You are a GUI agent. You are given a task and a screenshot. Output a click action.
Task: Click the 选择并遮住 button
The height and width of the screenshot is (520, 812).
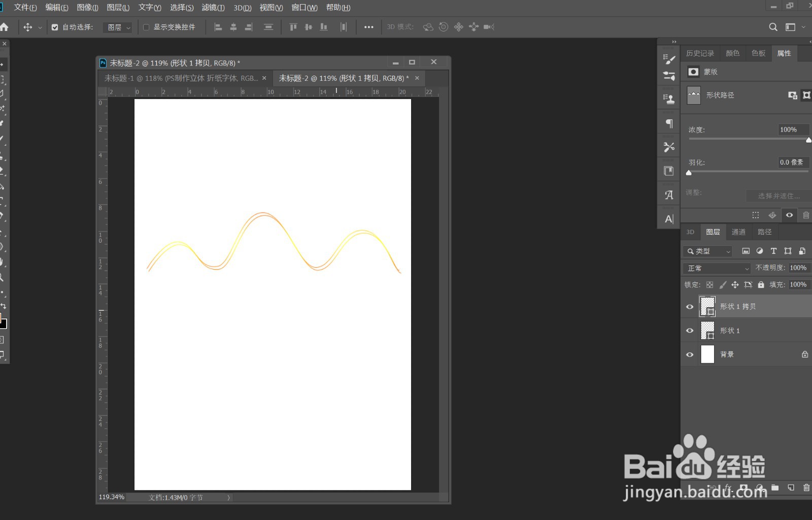pyautogui.click(x=779, y=196)
